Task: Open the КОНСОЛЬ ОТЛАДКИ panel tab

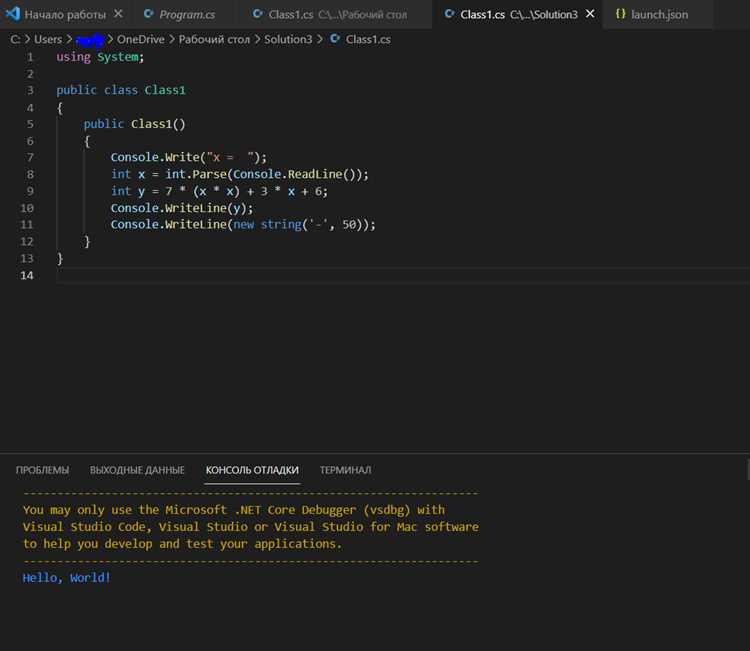Action: coord(252,470)
